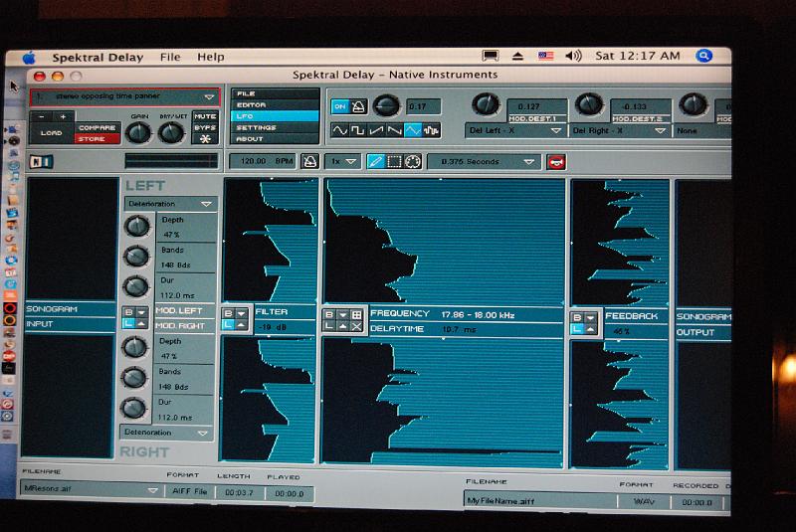Choose the random noise LFO waveform

pyautogui.click(x=431, y=130)
